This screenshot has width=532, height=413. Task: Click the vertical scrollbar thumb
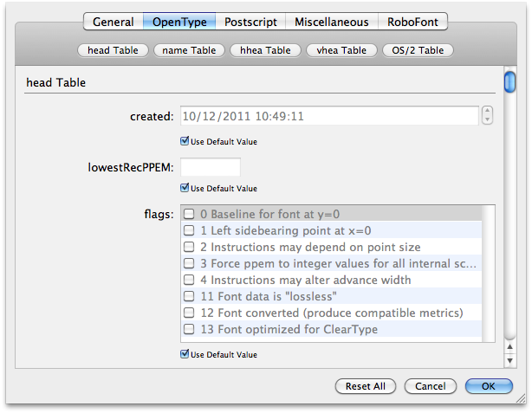point(509,81)
